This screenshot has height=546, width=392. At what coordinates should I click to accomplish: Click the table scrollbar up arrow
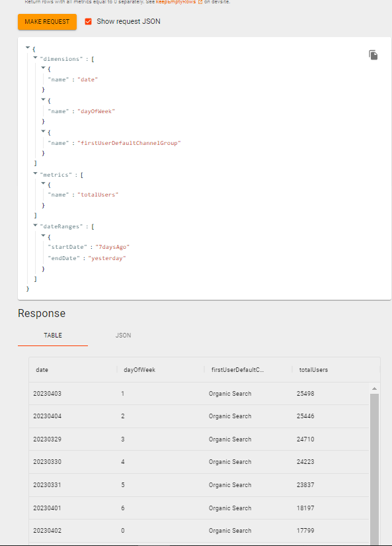pos(374,388)
